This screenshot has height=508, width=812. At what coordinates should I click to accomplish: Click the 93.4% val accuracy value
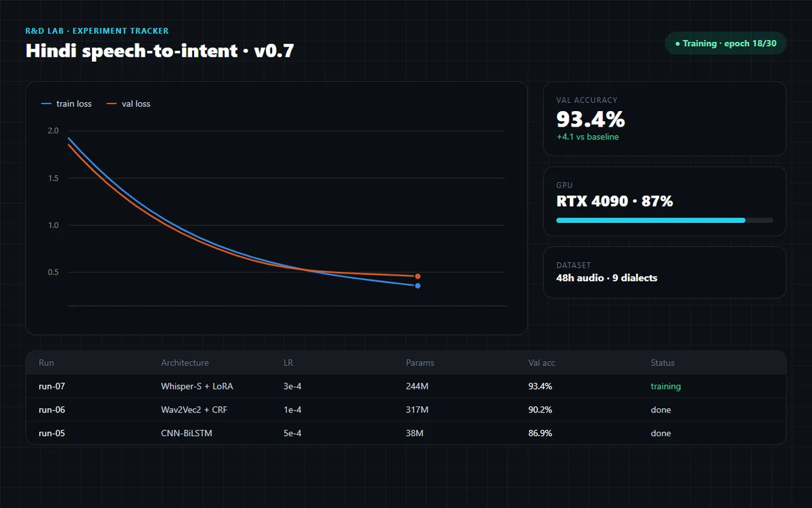click(x=591, y=119)
